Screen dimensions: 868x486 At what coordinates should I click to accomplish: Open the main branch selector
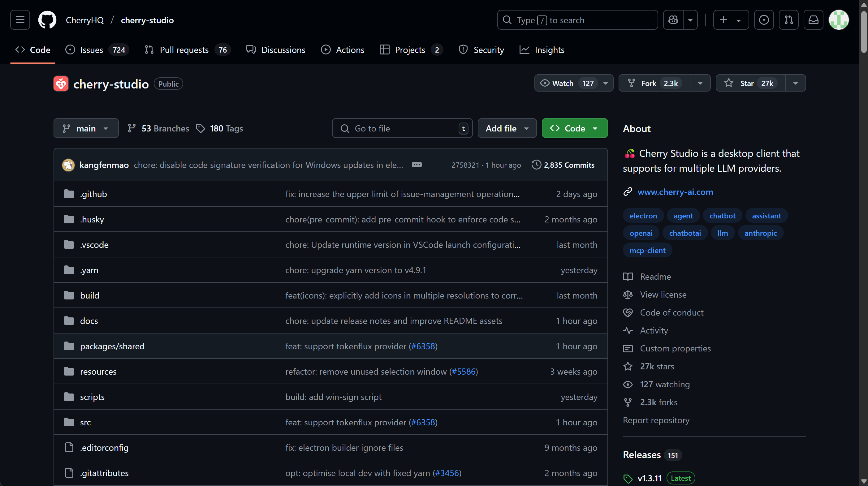click(x=86, y=128)
